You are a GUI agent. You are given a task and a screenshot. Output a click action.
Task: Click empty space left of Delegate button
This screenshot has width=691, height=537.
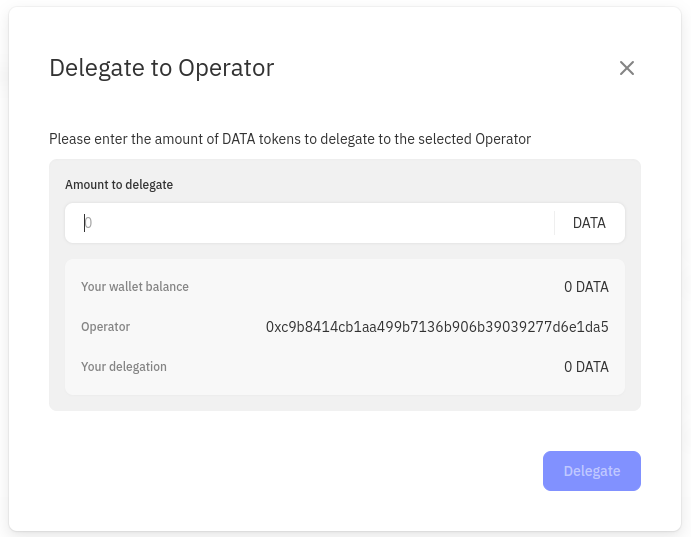[x=300, y=471]
